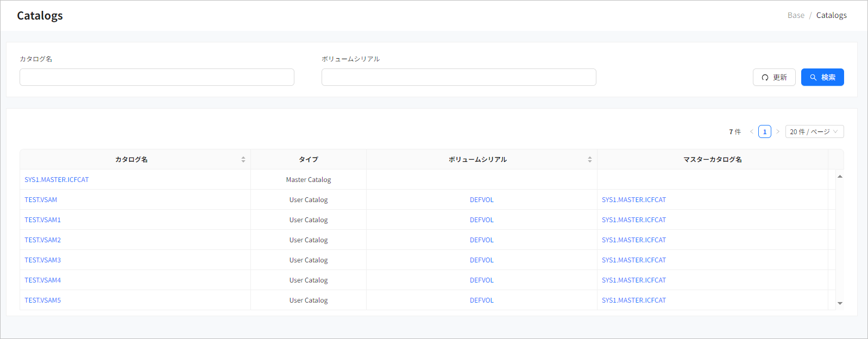This screenshot has width=868, height=339.
Task: Go to Base in the breadcrumb
Action: coord(796,15)
